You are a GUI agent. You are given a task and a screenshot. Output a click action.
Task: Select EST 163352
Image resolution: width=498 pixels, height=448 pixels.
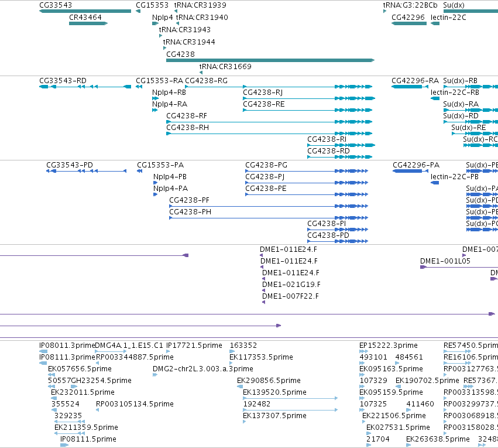[232, 351]
